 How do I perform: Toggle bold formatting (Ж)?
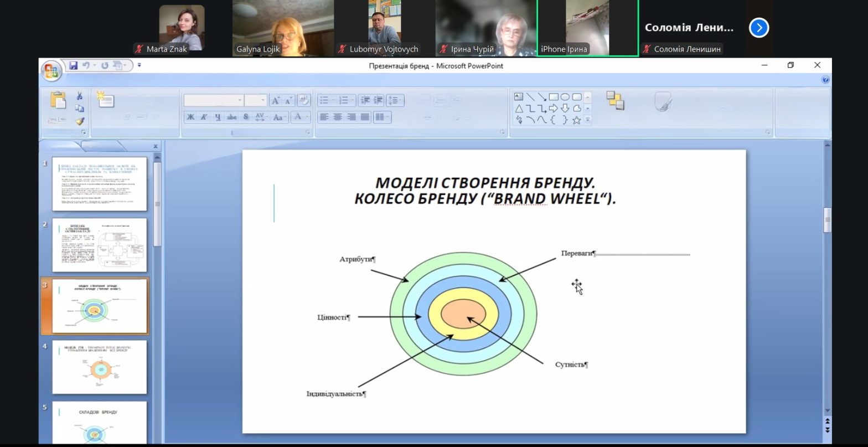pyautogui.click(x=191, y=117)
